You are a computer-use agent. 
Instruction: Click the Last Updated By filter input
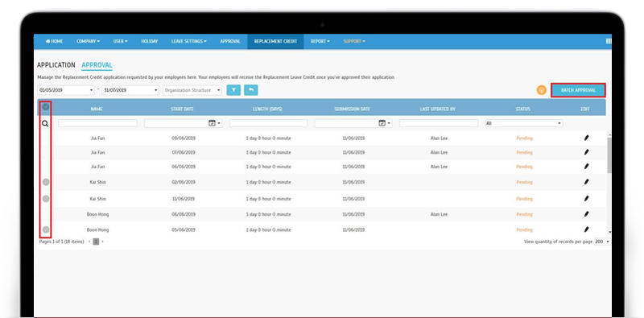[x=439, y=123]
